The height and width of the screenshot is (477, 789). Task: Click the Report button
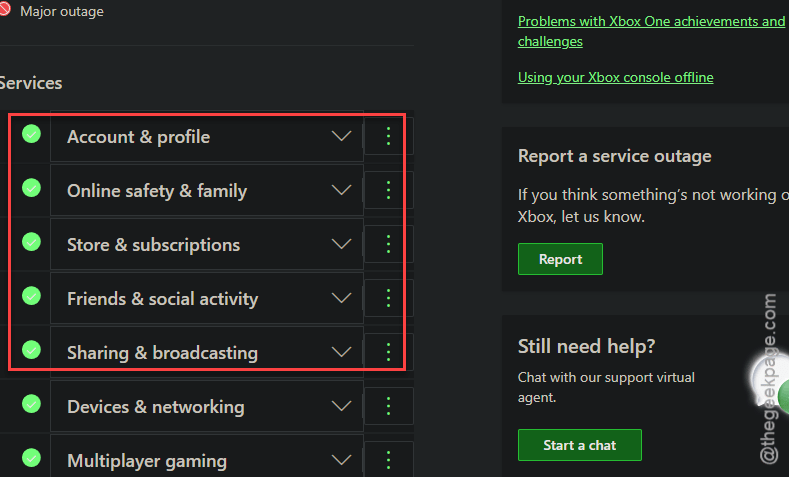pos(560,259)
